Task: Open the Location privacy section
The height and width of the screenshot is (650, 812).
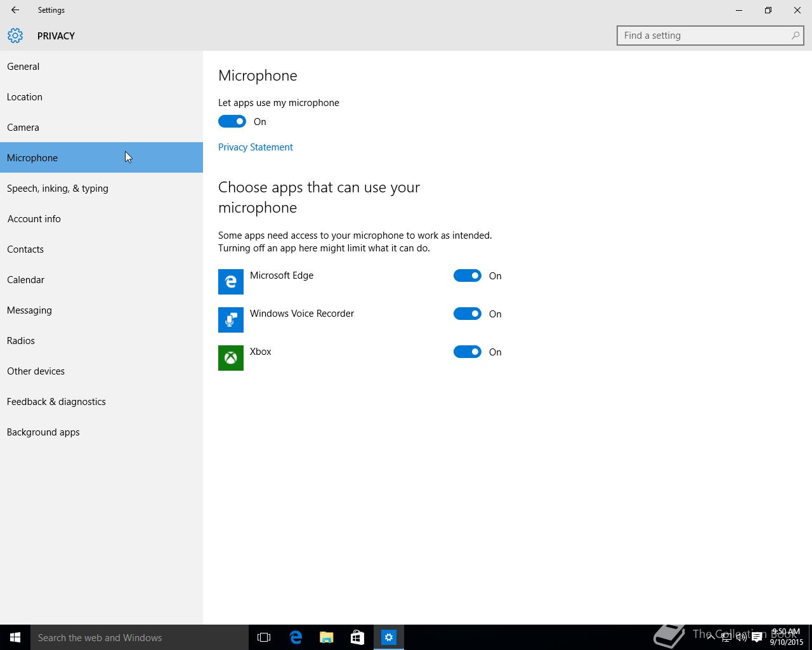Action: [101, 96]
